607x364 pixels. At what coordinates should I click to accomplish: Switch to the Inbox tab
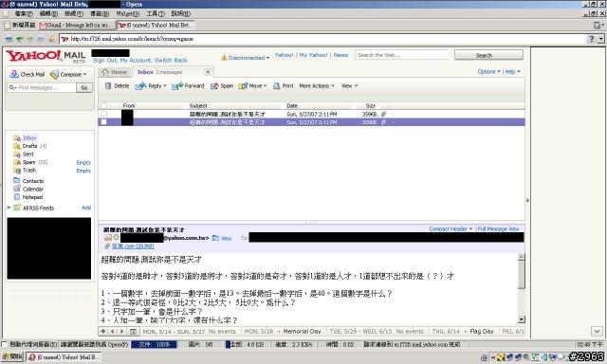coord(159,72)
